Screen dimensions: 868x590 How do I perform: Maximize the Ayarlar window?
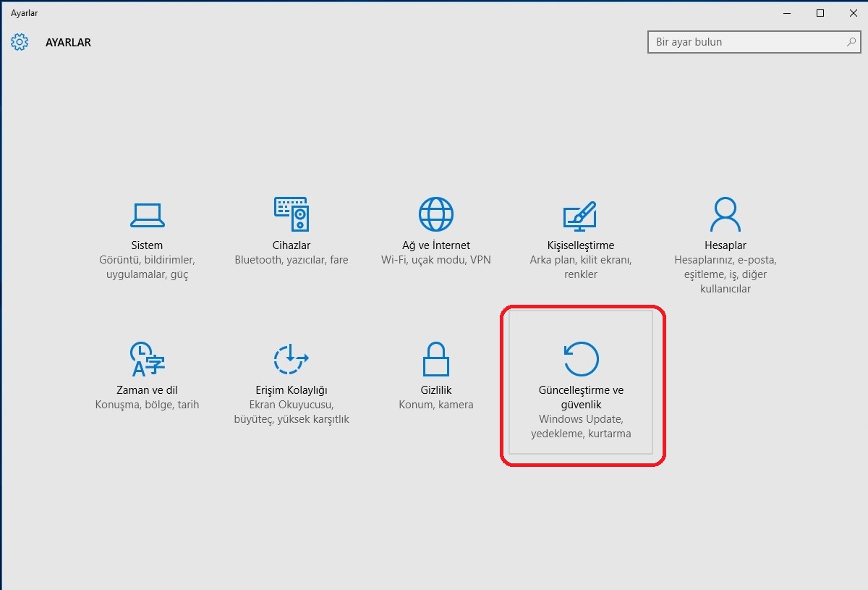(x=820, y=13)
